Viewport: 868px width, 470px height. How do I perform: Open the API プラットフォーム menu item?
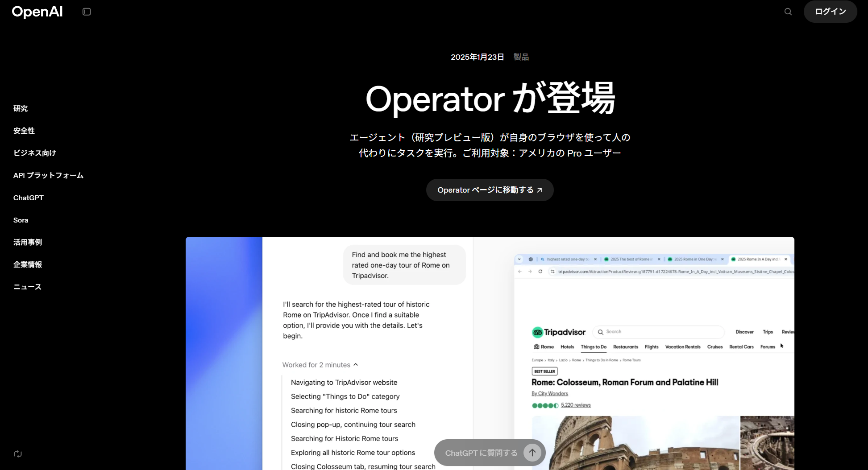pyautogui.click(x=48, y=175)
